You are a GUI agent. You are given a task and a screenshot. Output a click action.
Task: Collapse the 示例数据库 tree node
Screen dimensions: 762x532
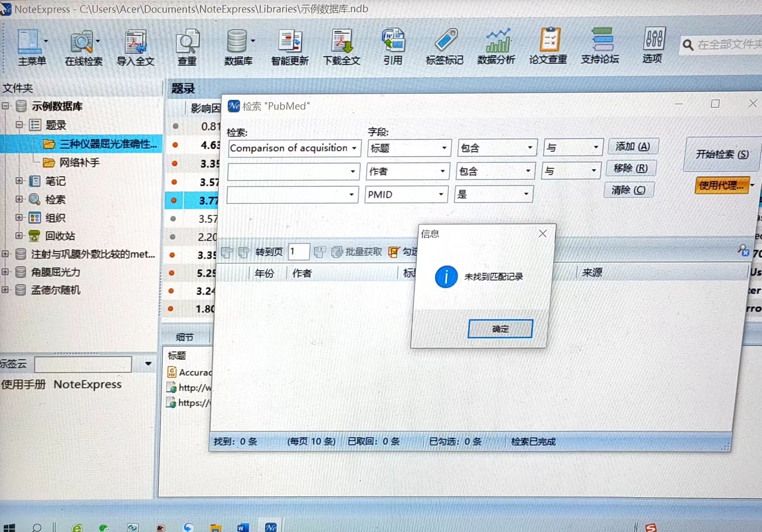click(5, 106)
